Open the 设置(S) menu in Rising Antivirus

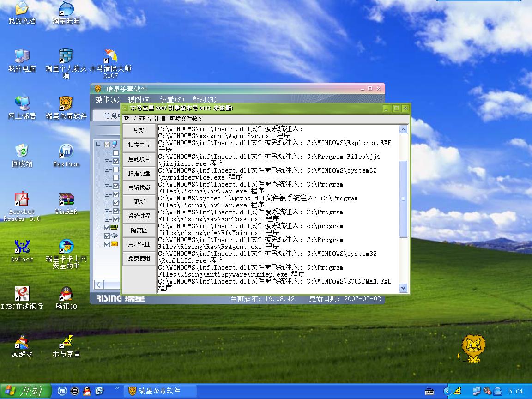(x=172, y=99)
